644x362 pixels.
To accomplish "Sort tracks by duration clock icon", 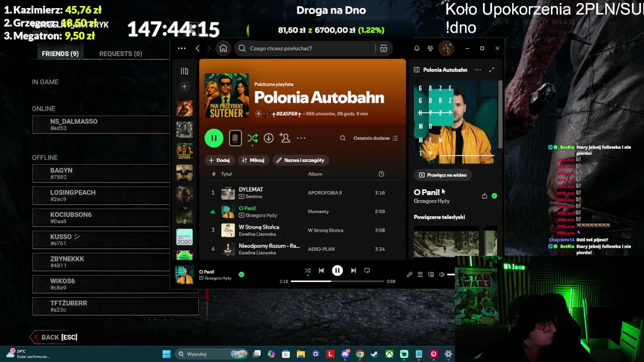I will [x=381, y=174].
